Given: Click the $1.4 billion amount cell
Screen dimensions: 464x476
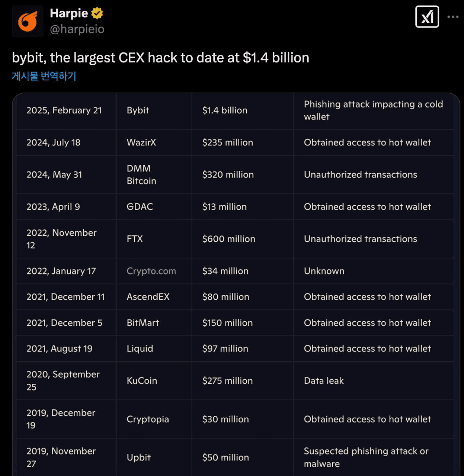Looking at the screenshot, I should click(224, 110).
